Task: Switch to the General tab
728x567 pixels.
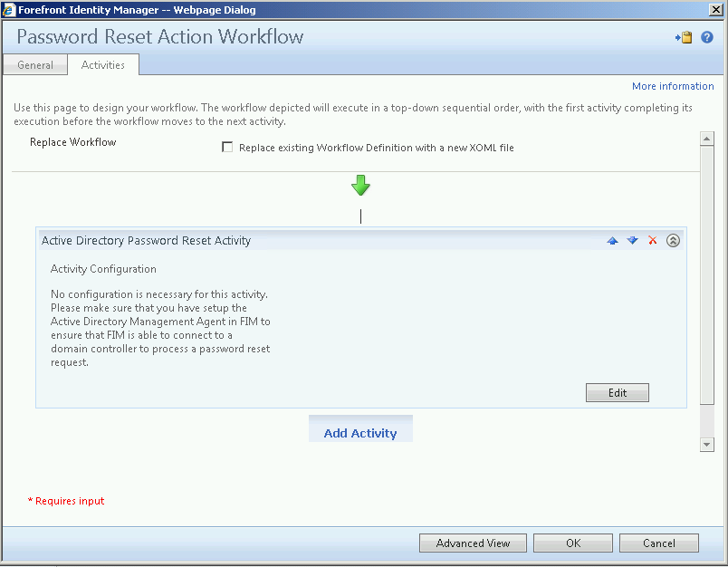Action: (x=35, y=65)
